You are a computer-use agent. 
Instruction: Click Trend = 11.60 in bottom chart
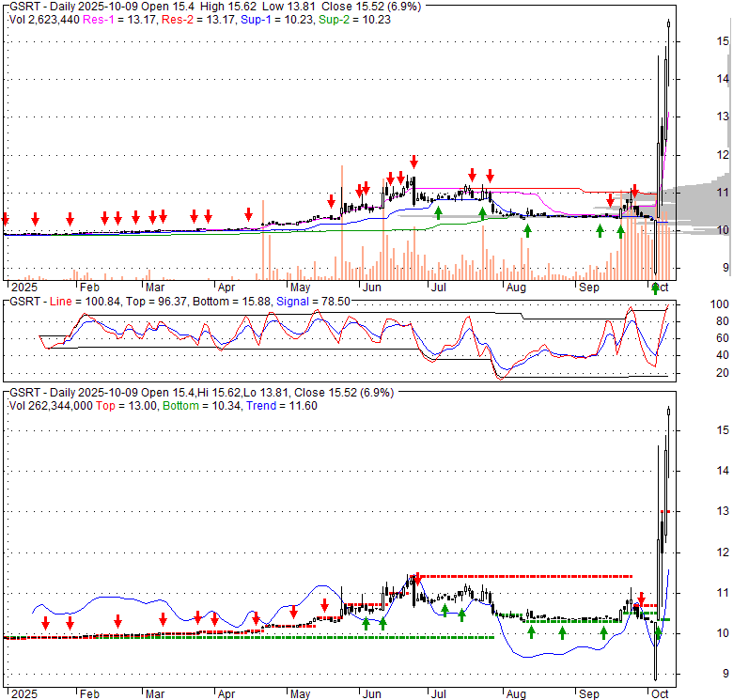[282, 406]
